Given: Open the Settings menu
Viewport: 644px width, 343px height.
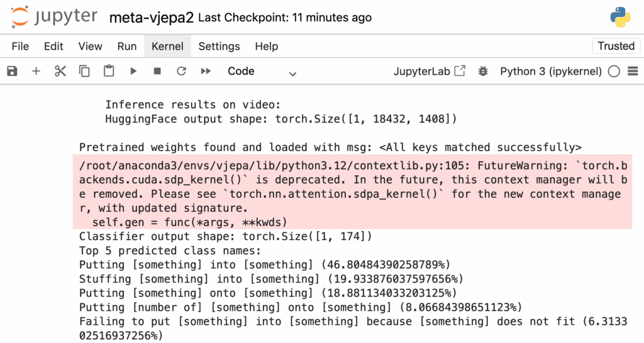Looking at the screenshot, I should pos(219,46).
